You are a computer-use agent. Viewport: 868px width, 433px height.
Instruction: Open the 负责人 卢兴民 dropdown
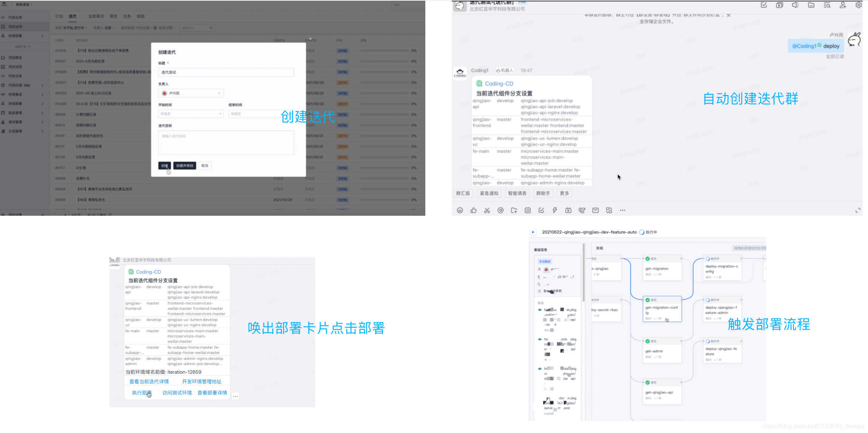point(191,93)
